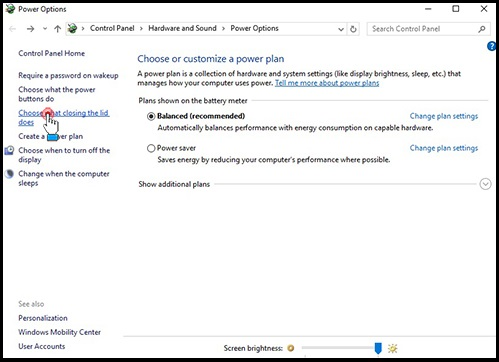Open Create a power plan
Viewport: 499px width, 362px height.
coord(51,136)
